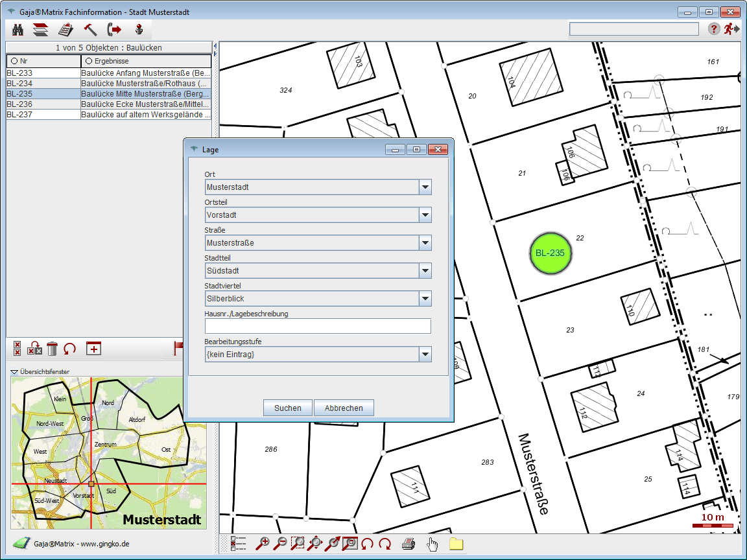This screenshot has height=560, width=747.
Task: Click the hammer tool icon
Action: [x=90, y=29]
